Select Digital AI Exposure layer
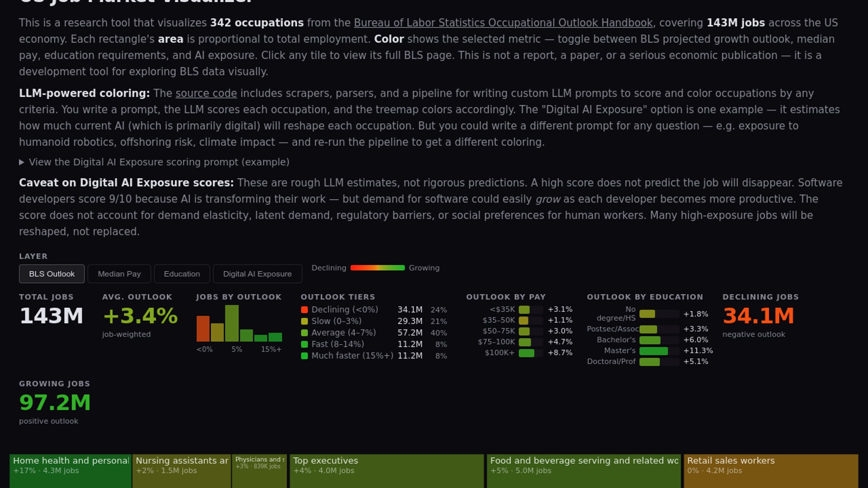 tap(257, 274)
